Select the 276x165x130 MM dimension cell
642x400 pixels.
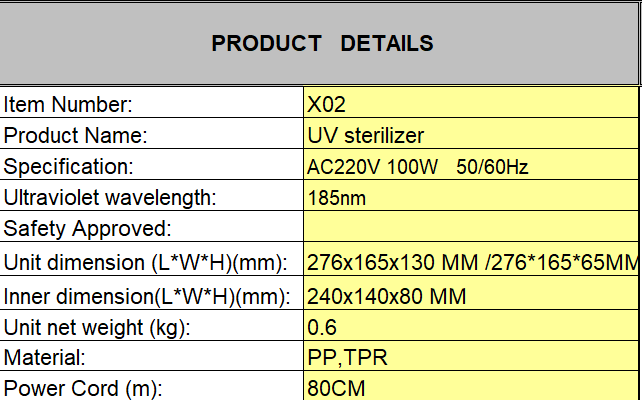pos(470,263)
